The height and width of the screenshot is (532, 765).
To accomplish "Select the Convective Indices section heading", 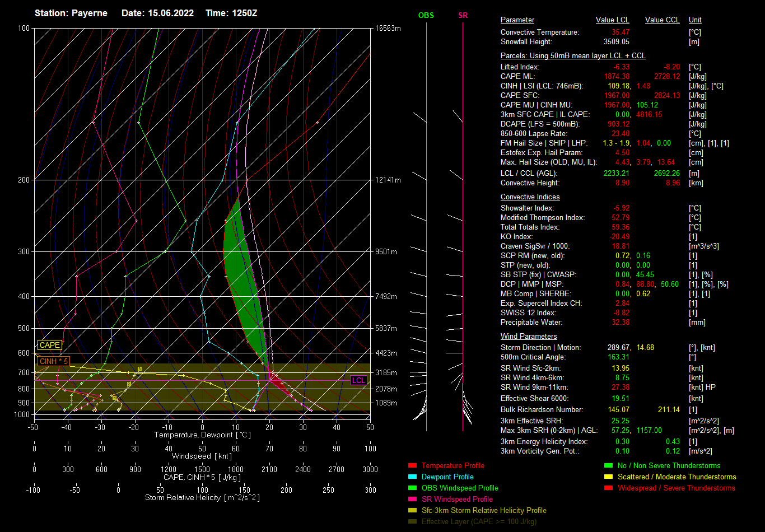I will point(530,197).
